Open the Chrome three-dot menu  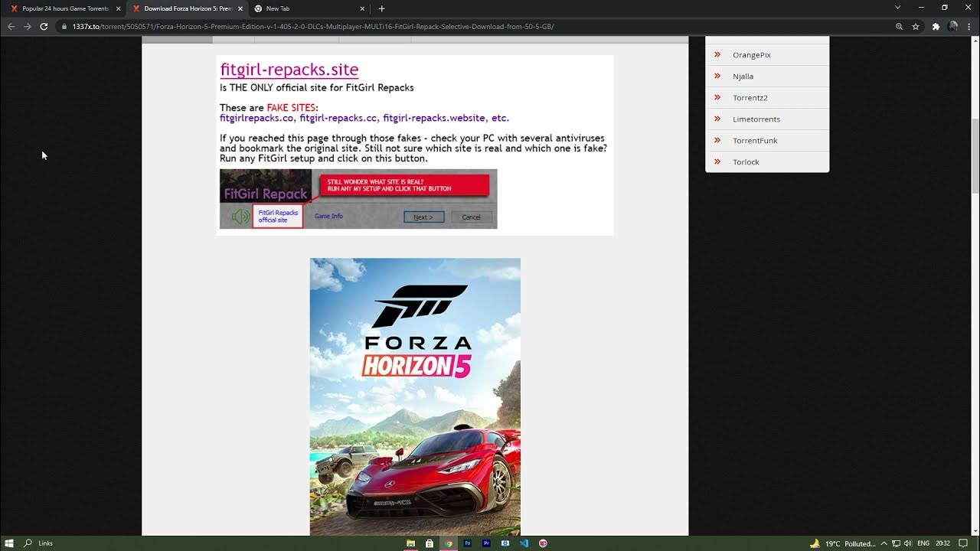pos(969,26)
